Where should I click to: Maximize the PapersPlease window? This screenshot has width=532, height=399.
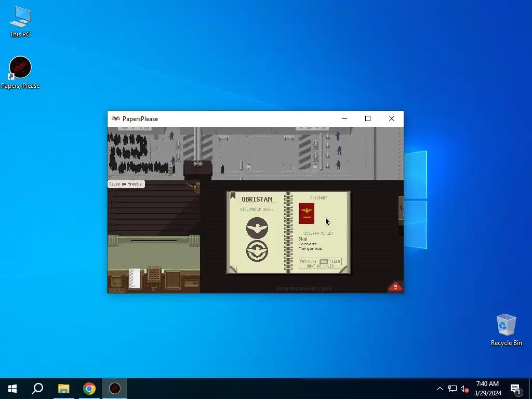click(368, 118)
